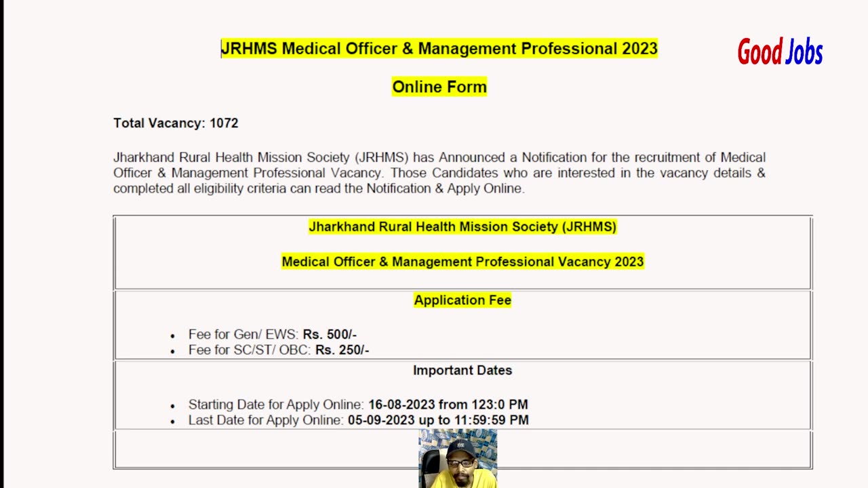
Task: Click the Last Date for Apply Online line
Action: tap(359, 420)
